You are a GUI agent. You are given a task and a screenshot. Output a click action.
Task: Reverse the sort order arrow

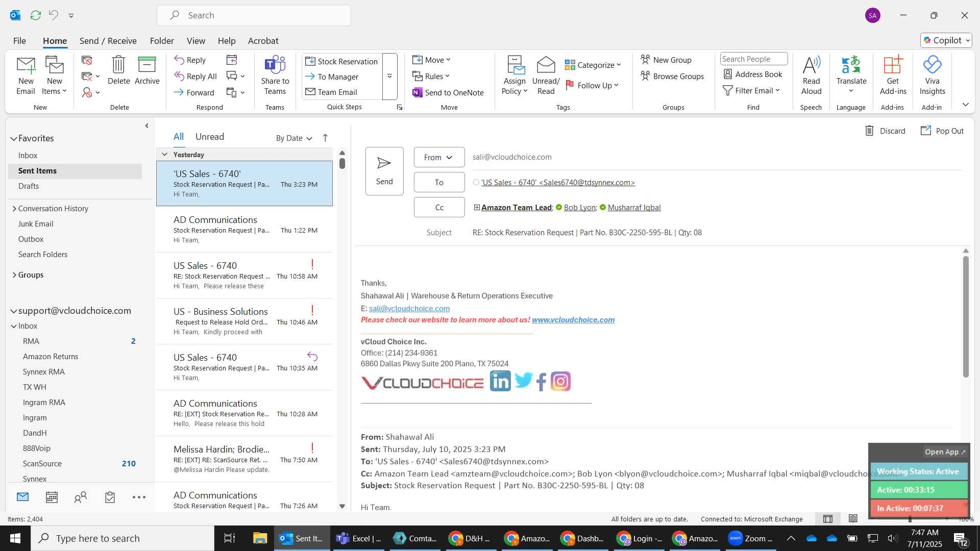(325, 138)
